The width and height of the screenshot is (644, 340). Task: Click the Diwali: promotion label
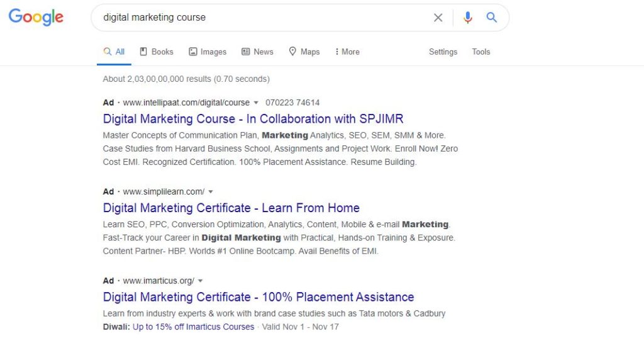coord(116,327)
